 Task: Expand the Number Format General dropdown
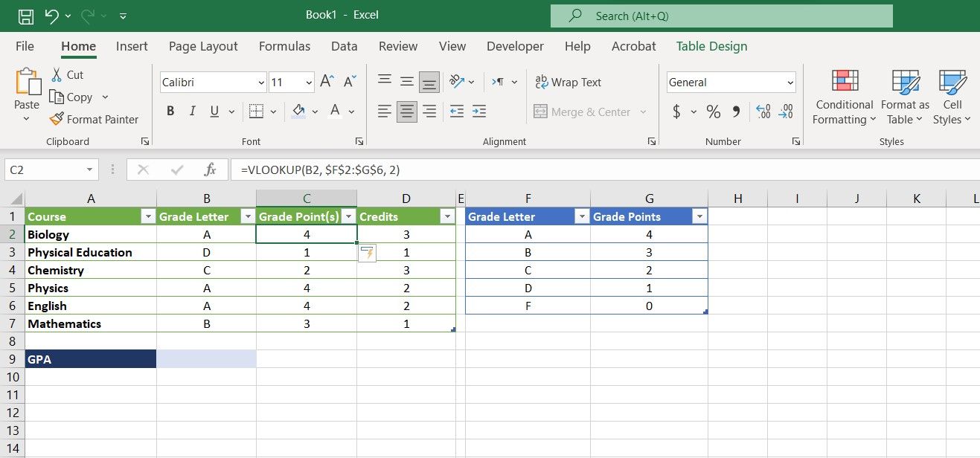click(x=790, y=83)
